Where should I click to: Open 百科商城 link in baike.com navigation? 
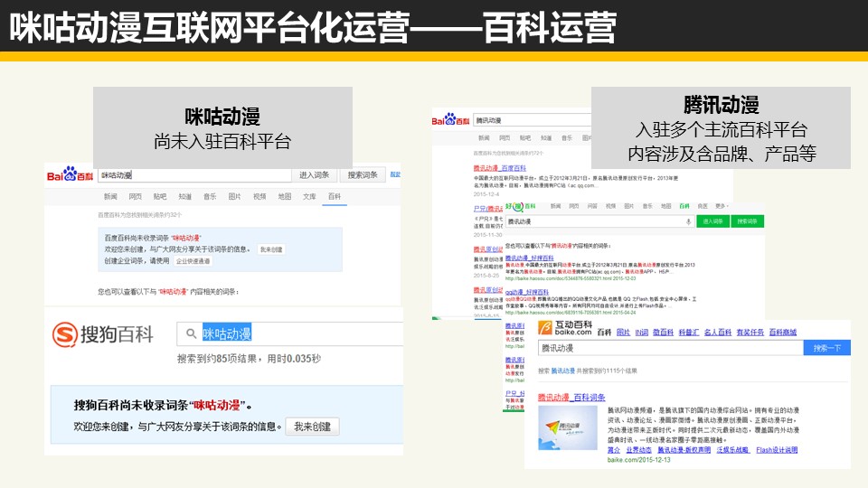tap(783, 332)
